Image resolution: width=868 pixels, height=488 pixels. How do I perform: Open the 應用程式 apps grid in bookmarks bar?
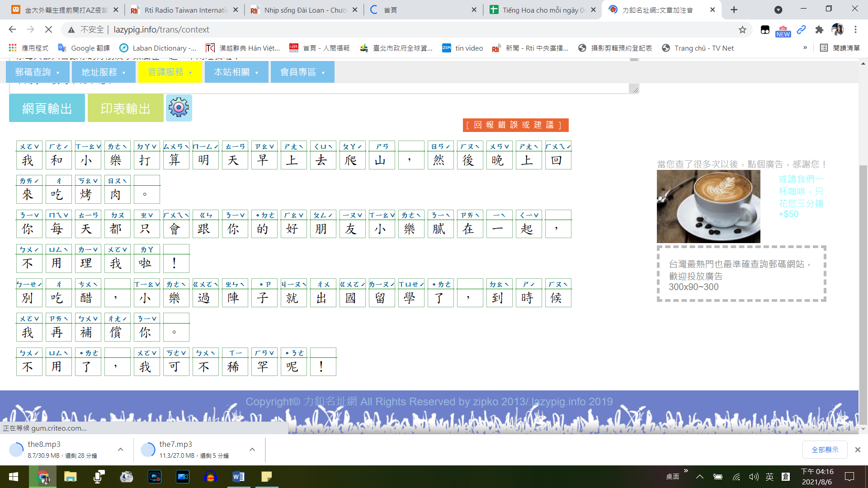point(28,48)
